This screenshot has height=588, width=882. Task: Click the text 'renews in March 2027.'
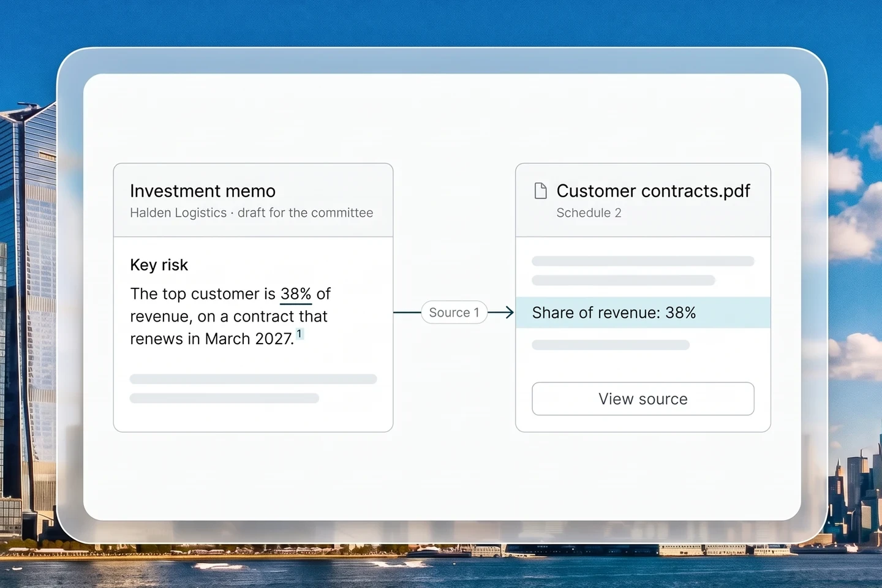(212, 339)
